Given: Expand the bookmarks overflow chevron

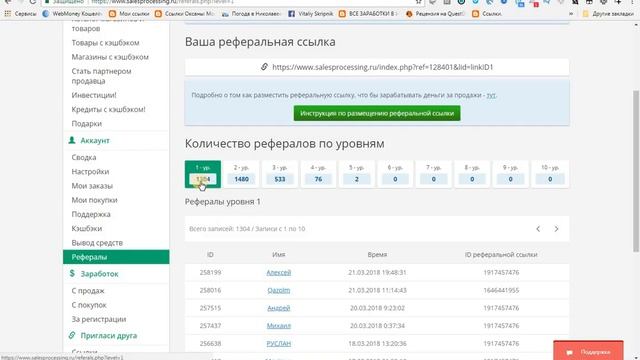Looking at the screenshot, I should (x=571, y=13).
